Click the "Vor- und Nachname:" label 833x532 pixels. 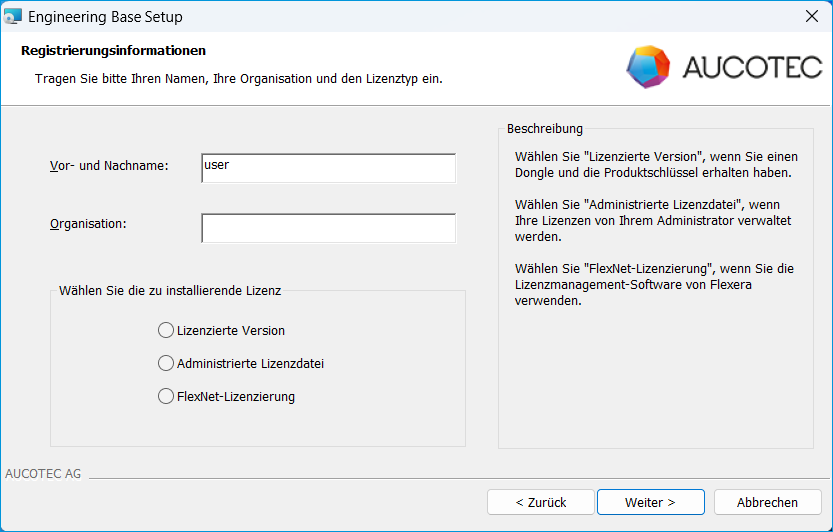pyautogui.click(x=109, y=165)
